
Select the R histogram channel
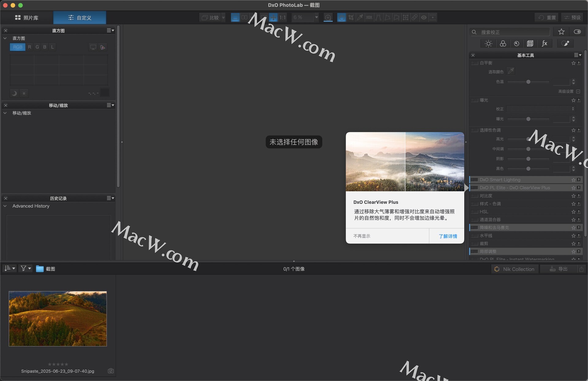tap(29, 47)
